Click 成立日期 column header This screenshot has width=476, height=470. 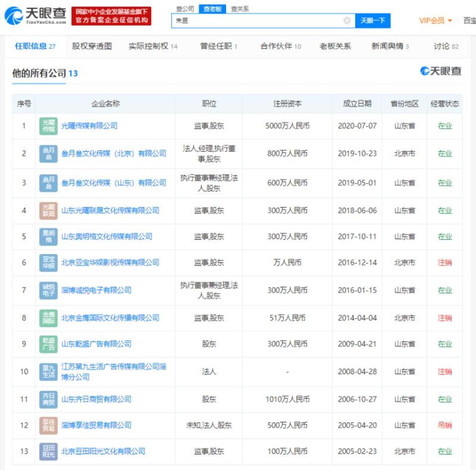pos(357,104)
